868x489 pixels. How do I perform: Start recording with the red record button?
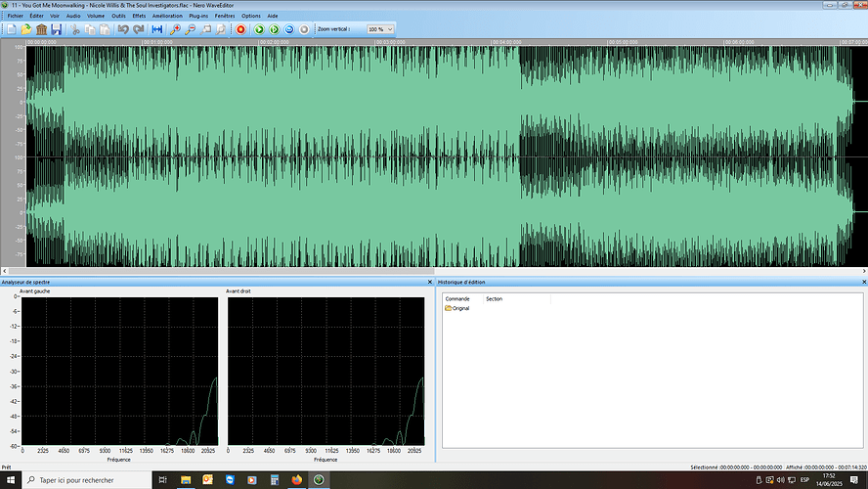(240, 29)
